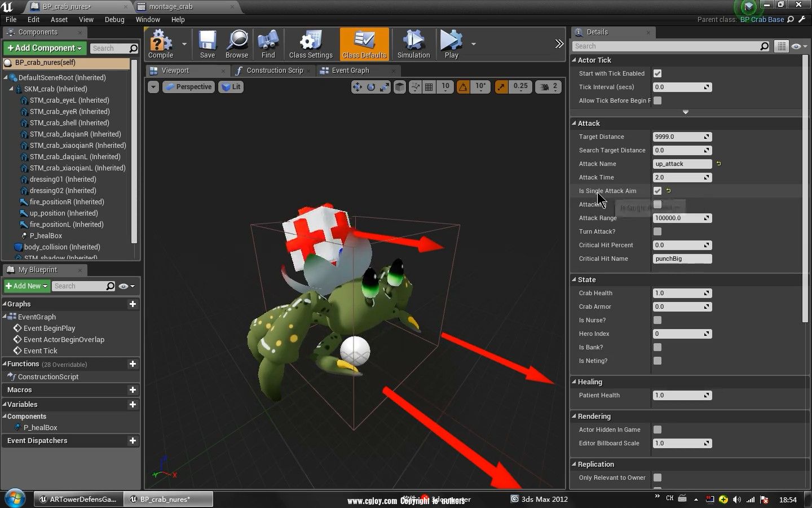812x508 pixels.
Task: Open montage_crab document tab
Action: pos(171,7)
